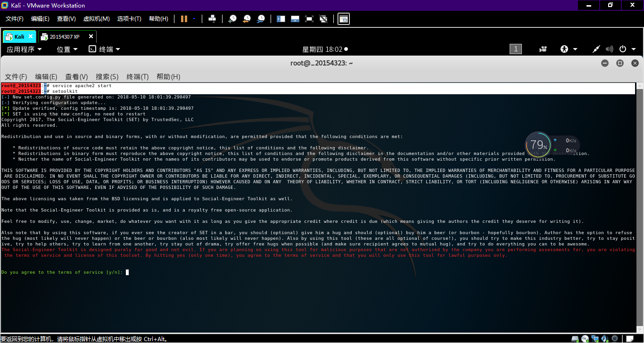
Task: Click the terminal's vertical scrollbar
Action: (x=639, y=188)
